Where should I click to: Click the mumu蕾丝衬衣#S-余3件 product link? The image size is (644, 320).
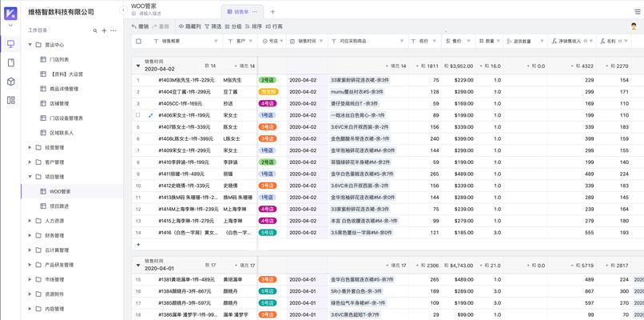pyautogui.click(x=357, y=92)
